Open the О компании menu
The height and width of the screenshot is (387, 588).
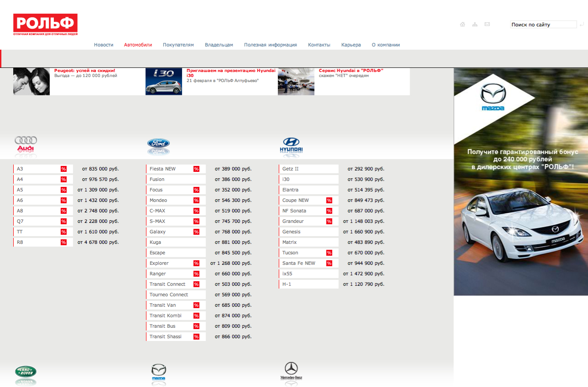click(x=385, y=45)
